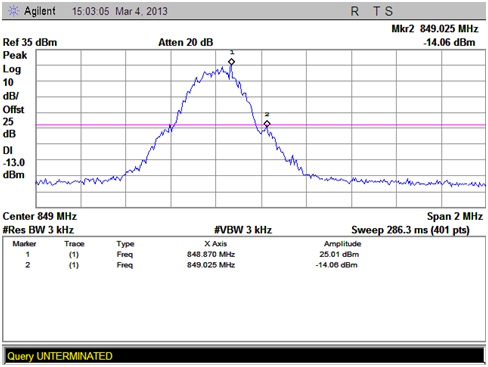The width and height of the screenshot is (488, 367).
Task: Click the Agilent logo icon
Action: [14, 11]
